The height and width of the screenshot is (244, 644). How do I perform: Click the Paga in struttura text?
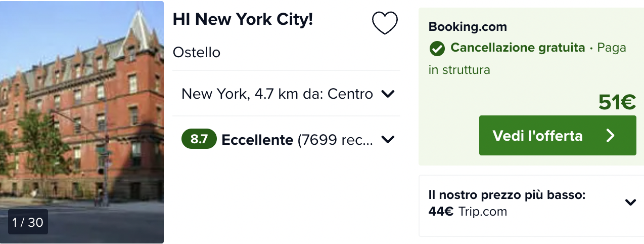(527, 59)
